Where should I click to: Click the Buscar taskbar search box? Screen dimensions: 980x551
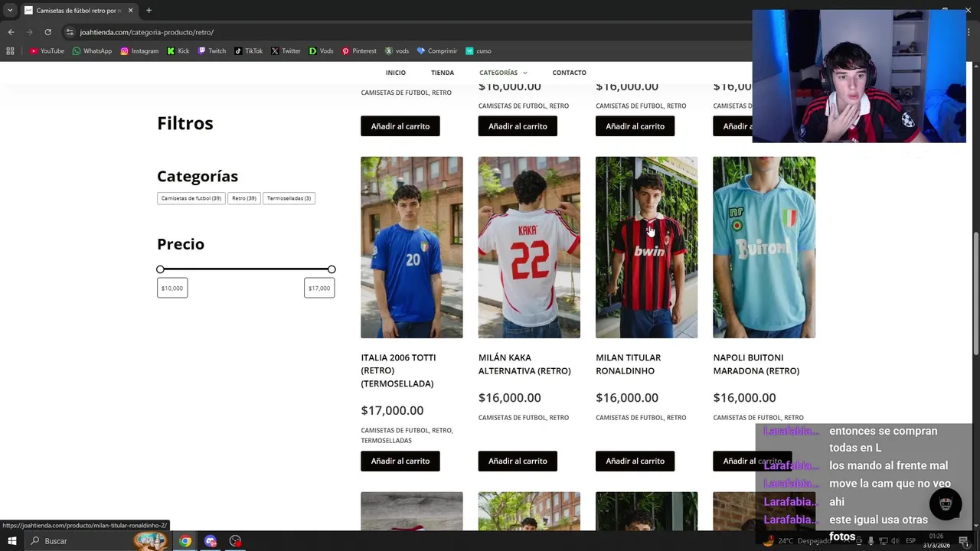(x=96, y=541)
